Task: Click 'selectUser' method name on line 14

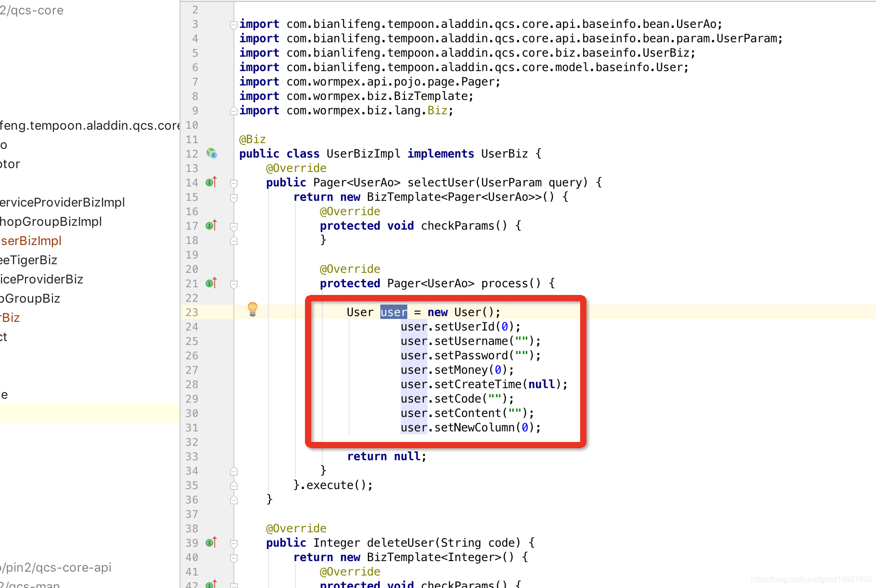Action: tap(441, 183)
